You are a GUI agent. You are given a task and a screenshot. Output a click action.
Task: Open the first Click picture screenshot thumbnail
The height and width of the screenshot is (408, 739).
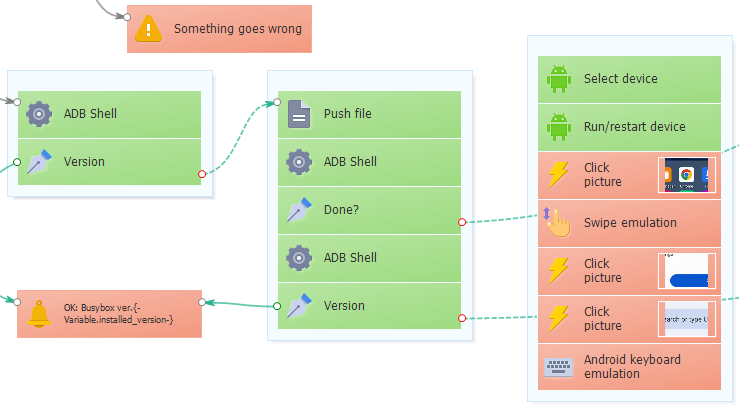(x=687, y=175)
